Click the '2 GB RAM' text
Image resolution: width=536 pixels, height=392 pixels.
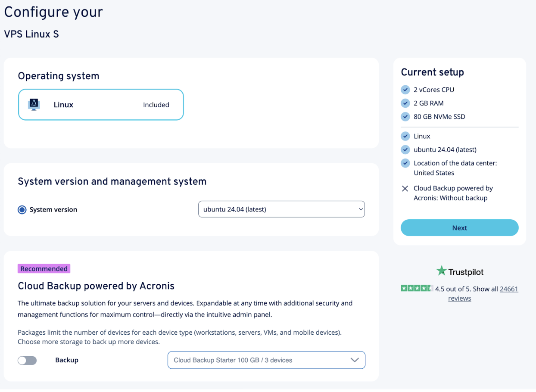(429, 103)
